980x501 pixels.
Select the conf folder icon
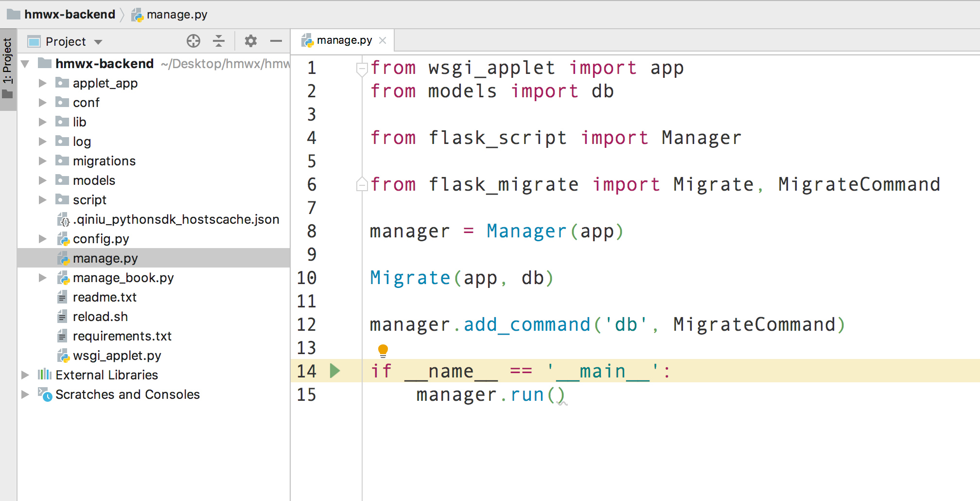point(62,102)
